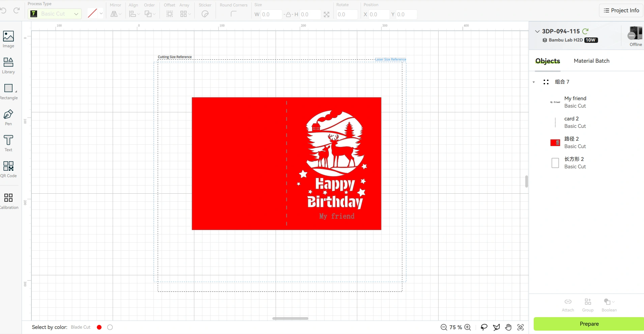Open the QR Code tool
The image size is (644, 334).
coord(8,169)
